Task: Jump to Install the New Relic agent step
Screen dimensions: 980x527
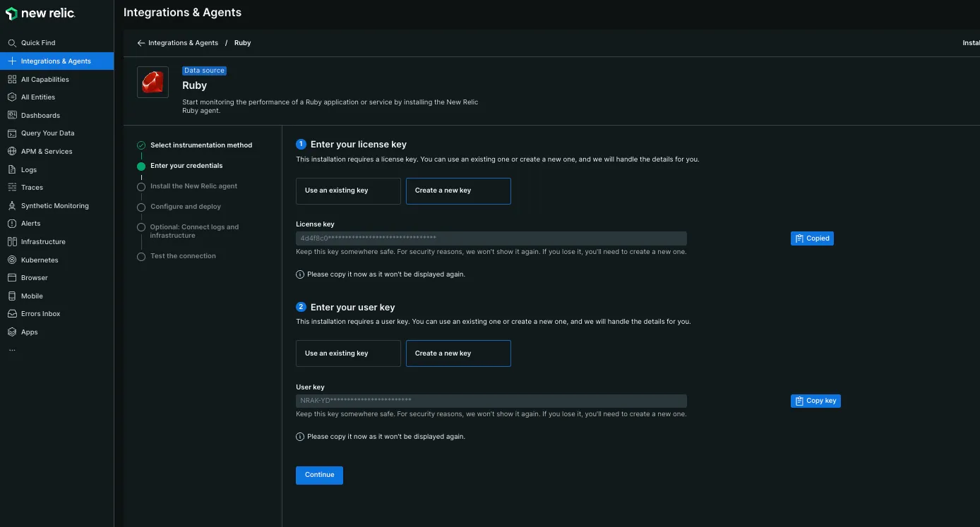Action: pos(193,186)
